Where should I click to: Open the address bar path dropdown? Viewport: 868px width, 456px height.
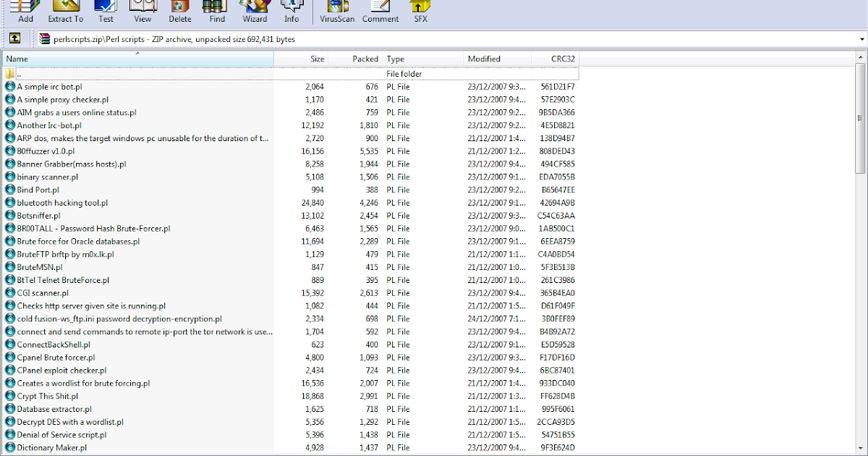pos(861,39)
